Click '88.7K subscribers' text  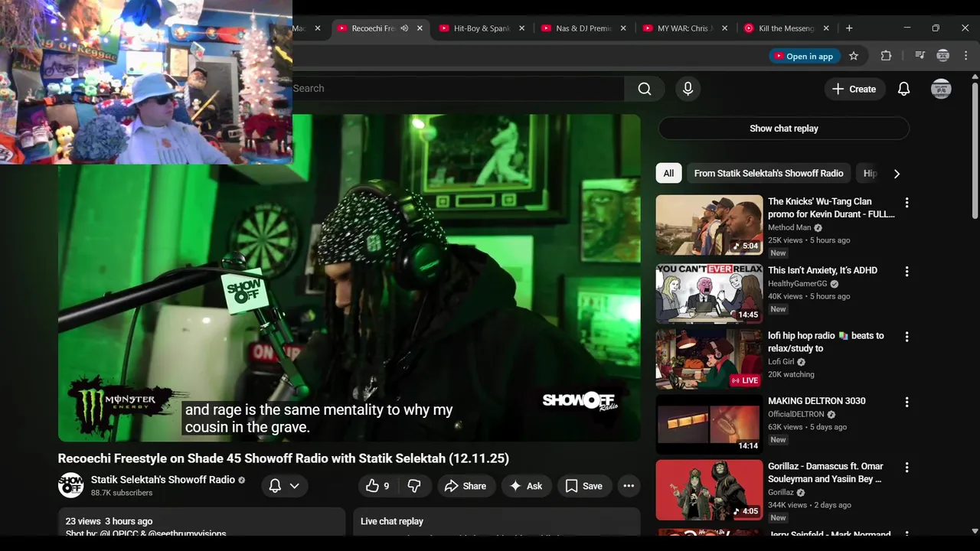(122, 493)
